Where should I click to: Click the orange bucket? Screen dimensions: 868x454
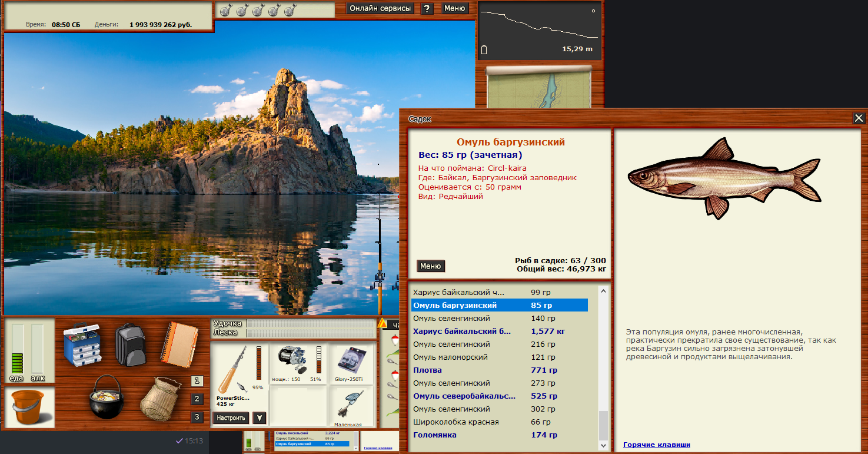(29, 407)
